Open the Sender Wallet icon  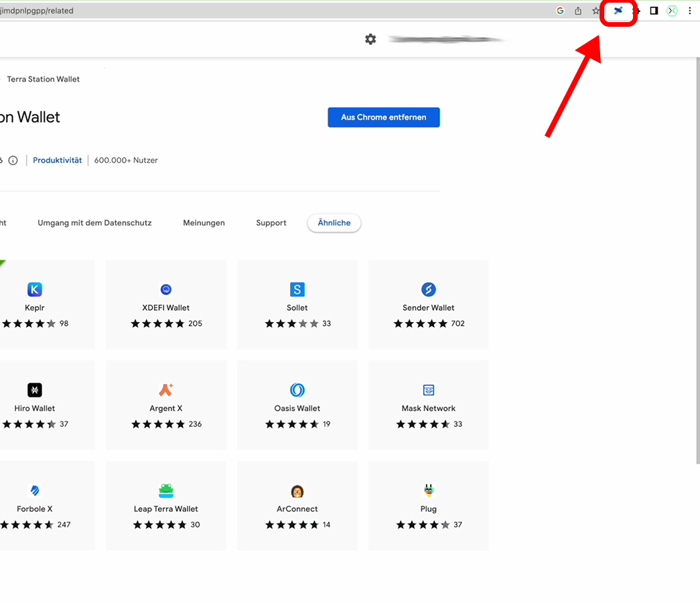pyautogui.click(x=429, y=289)
